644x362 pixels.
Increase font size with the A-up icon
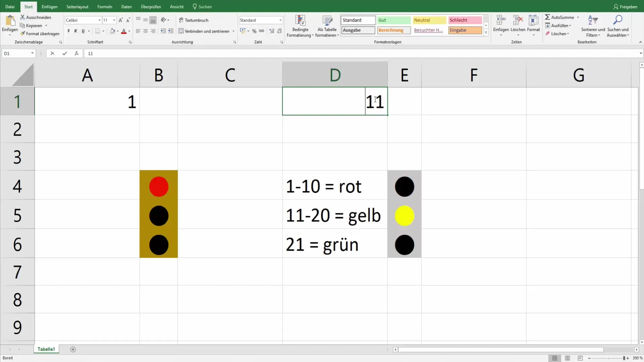point(121,20)
